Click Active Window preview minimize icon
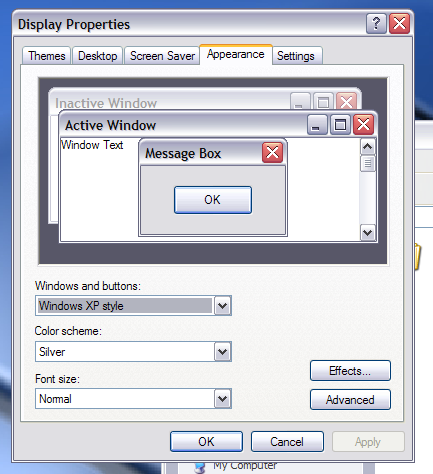The width and height of the screenshot is (433, 474). (x=317, y=125)
